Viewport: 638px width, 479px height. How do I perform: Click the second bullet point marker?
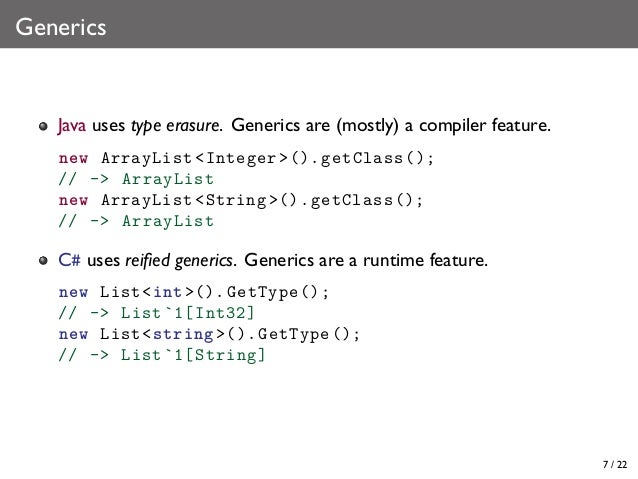44,260
